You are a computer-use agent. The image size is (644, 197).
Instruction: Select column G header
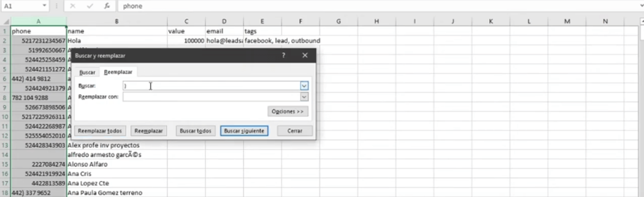point(338,22)
